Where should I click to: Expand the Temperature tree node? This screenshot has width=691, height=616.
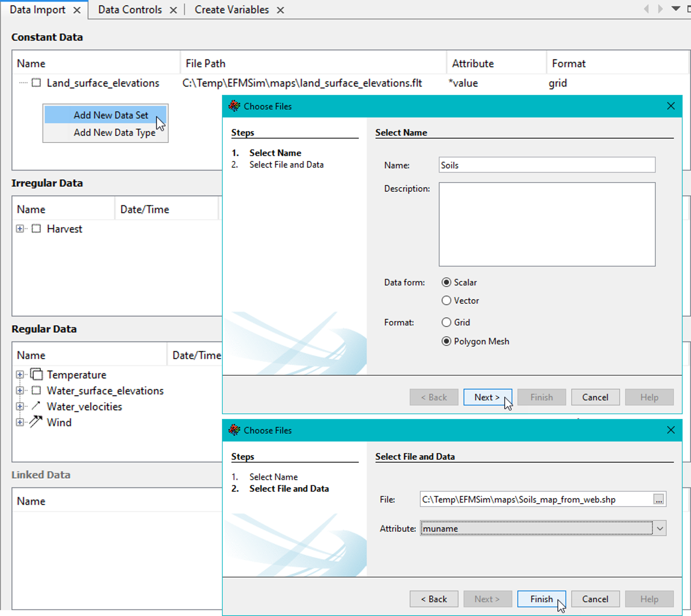(x=20, y=374)
